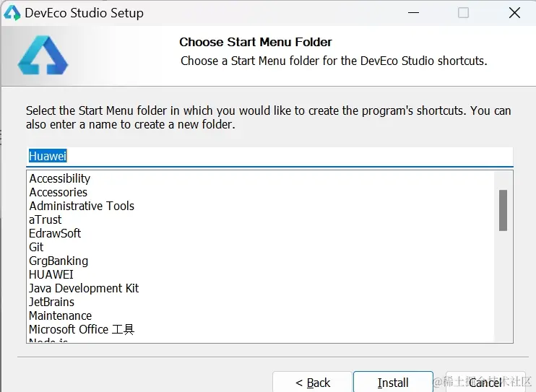Choose the GrgBanking folder

pos(59,261)
